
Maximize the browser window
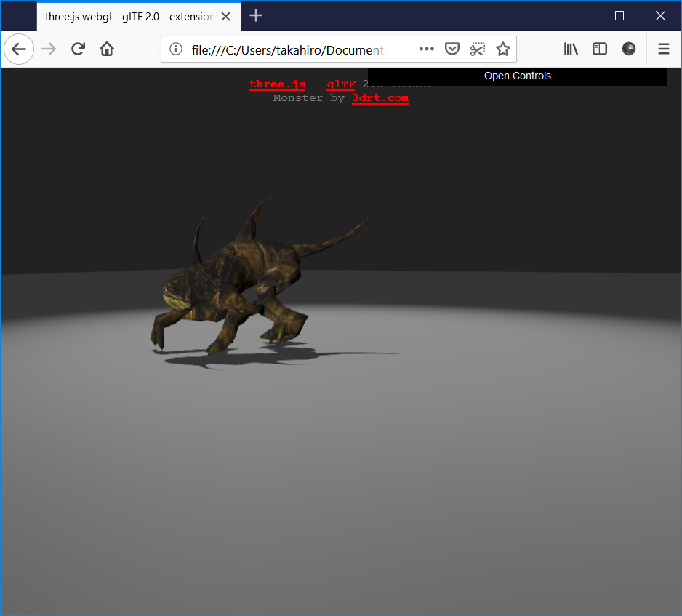pyautogui.click(x=619, y=16)
